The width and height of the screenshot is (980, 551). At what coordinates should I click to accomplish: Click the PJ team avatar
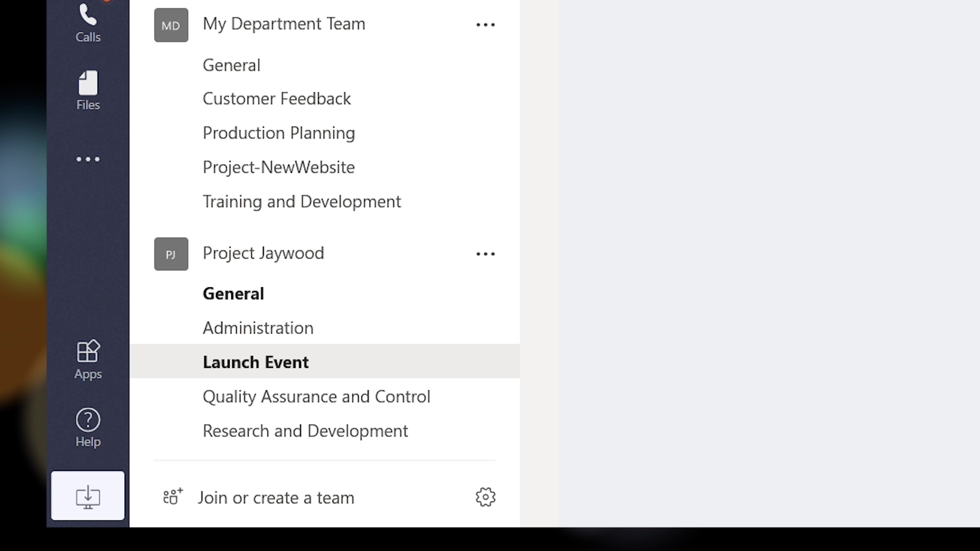coord(171,254)
